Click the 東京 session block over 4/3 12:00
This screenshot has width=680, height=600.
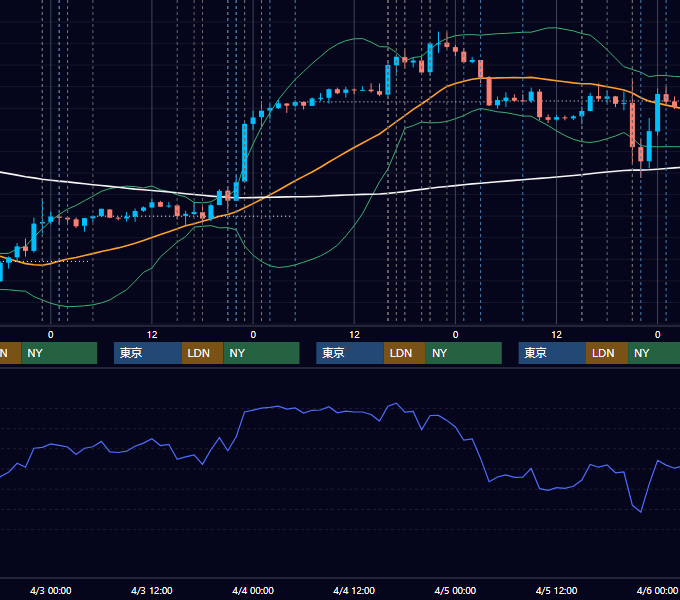pyautogui.click(x=147, y=353)
